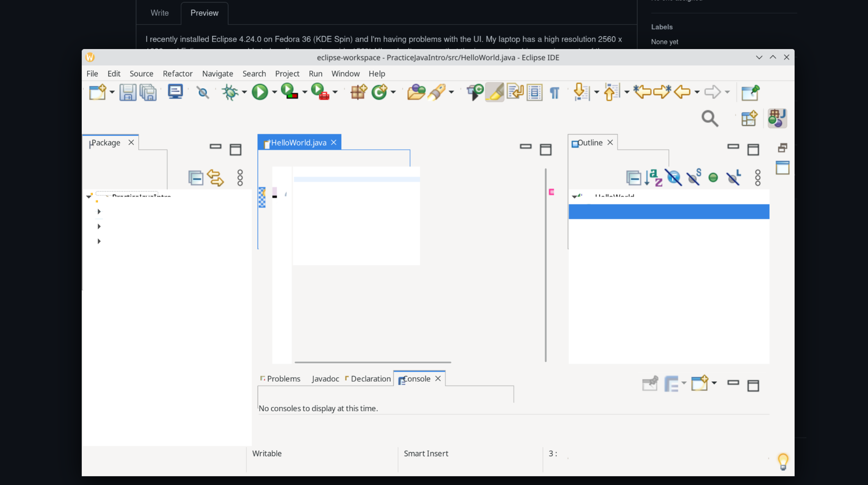This screenshot has height=485, width=868.
Task: Click the selected blue row in the Outline view
Action: coord(668,212)
